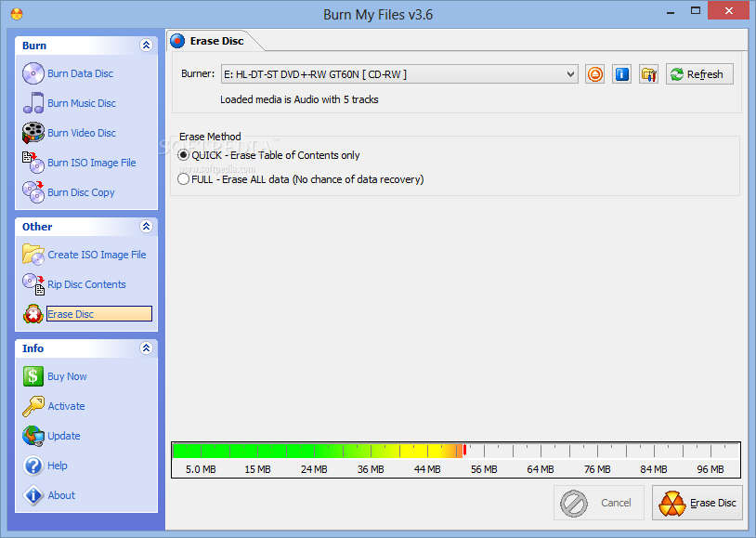
Task: Click the Burn Music Disc note icon
Action: tap(33, 103)
